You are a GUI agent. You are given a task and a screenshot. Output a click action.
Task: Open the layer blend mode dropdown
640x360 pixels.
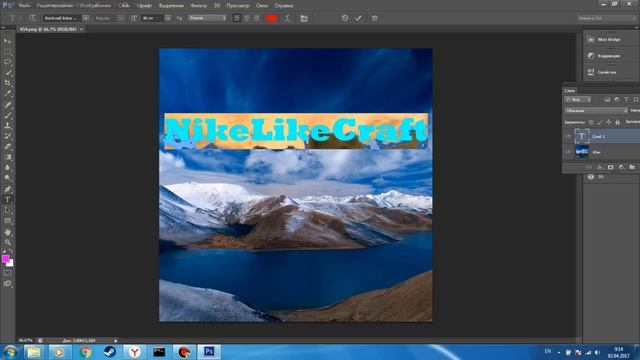[x=596, y=111]
